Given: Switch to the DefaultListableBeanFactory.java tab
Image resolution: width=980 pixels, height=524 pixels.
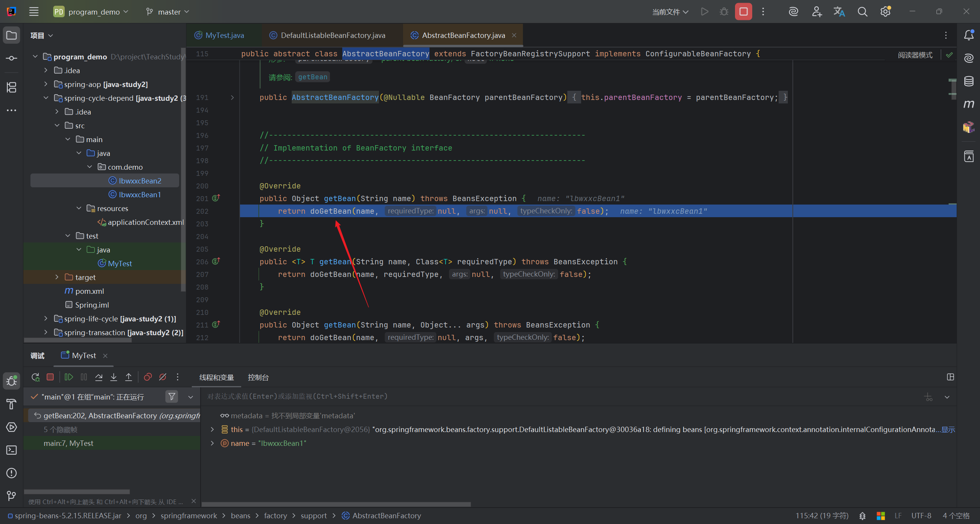Looking at the screenshot, I should pos(332,35).
